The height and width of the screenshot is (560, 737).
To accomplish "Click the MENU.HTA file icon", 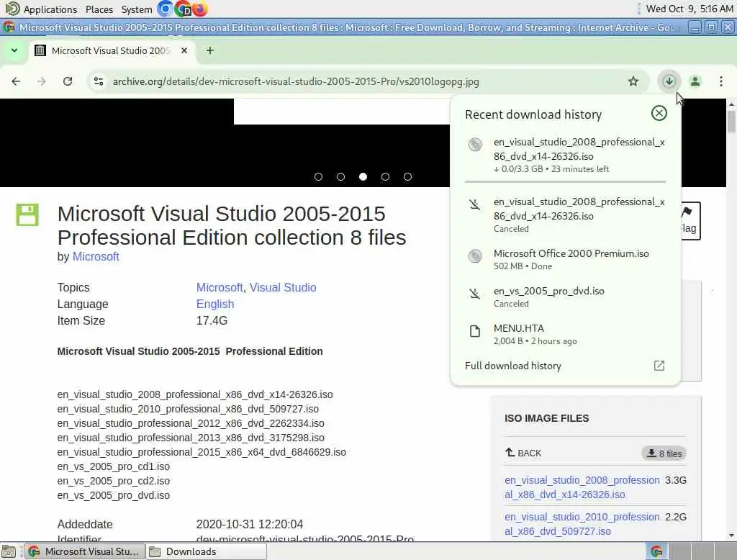I will pos(475,331).
